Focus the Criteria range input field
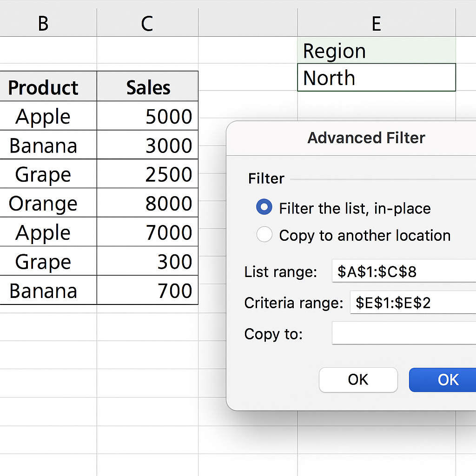 412,303
